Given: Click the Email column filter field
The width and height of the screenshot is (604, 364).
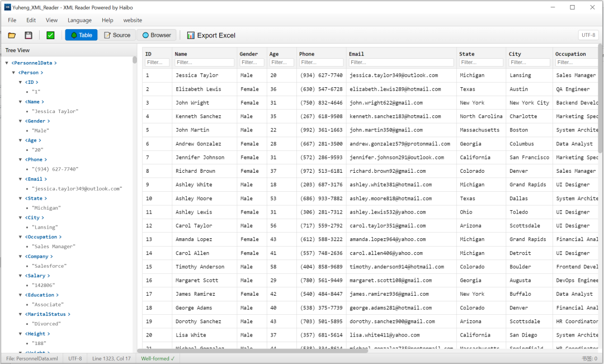Looking at the screenshot, I should click(x=402, y=63).
